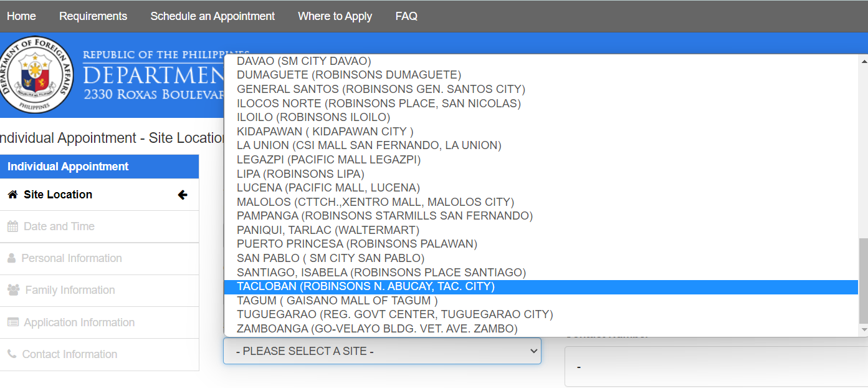Viewport: 868px width, 388px height.
Task: Open Where to Apply page
Action: (335, 16)
